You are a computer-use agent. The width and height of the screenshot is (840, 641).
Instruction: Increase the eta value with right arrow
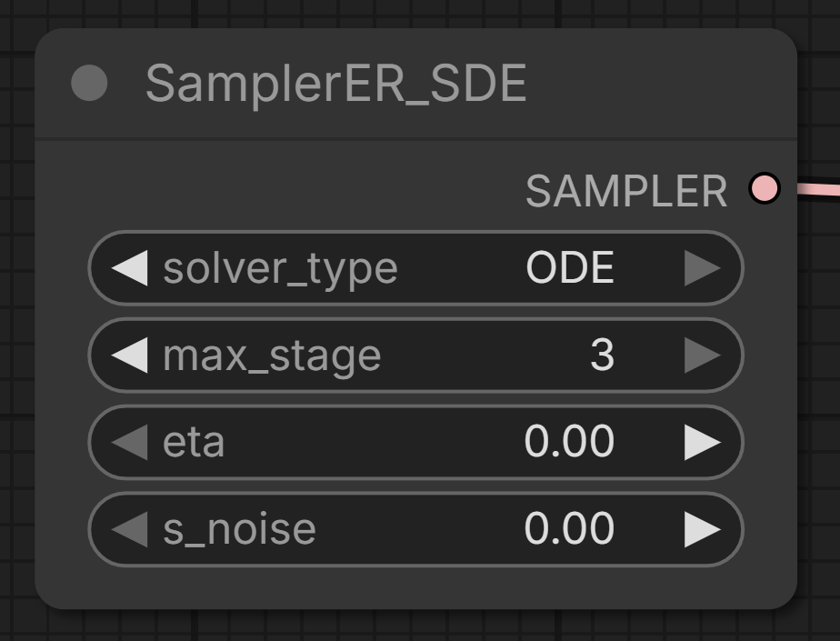point(703,442)
